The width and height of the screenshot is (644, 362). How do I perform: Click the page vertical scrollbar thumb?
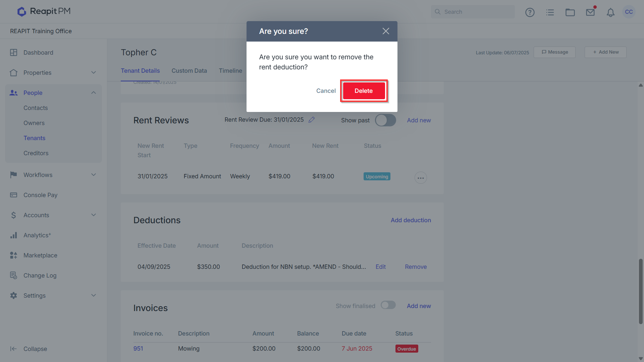click(641, 291)
